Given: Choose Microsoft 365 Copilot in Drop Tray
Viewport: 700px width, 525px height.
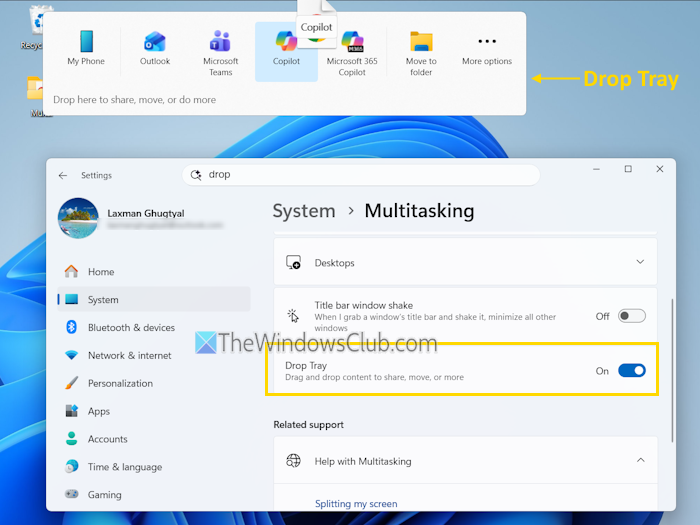Looking at the screenshot, I should [x=352, y=53].
